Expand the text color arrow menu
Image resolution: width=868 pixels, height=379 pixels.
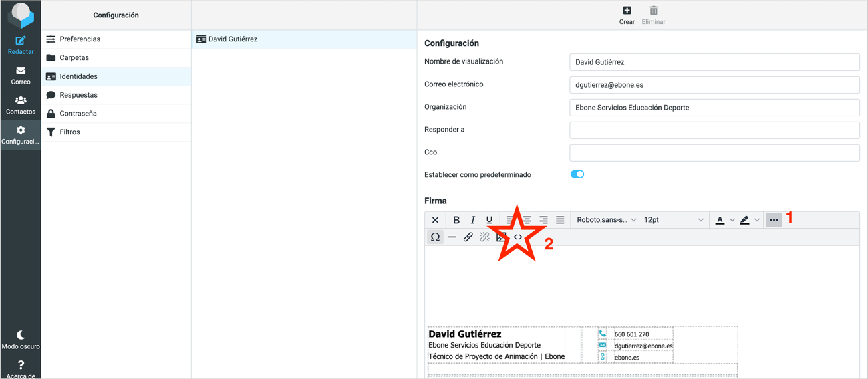(x=732, y=220)
